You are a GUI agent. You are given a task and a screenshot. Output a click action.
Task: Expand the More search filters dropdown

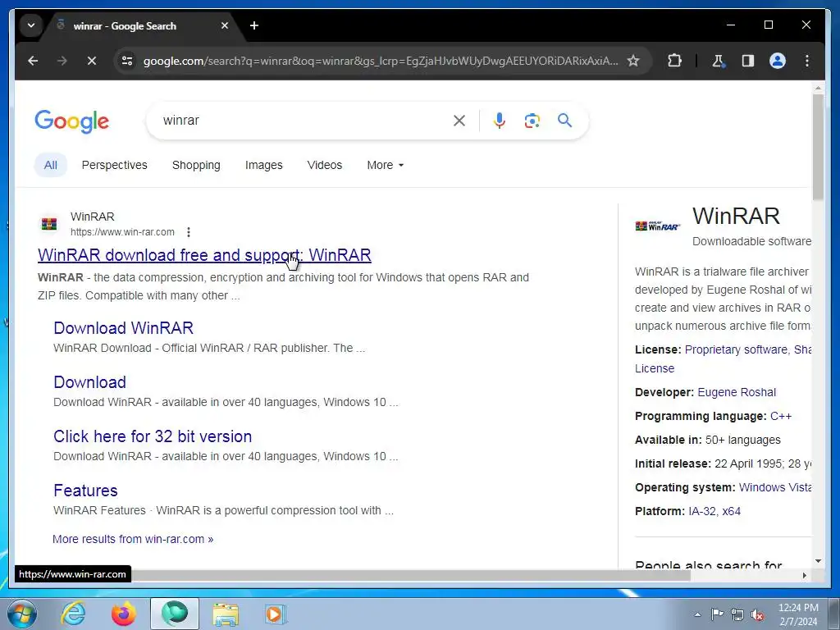[386, 165]
